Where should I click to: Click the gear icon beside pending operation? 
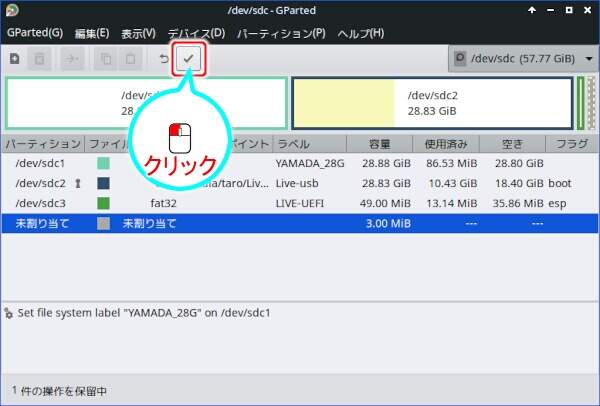pos(9,314)
